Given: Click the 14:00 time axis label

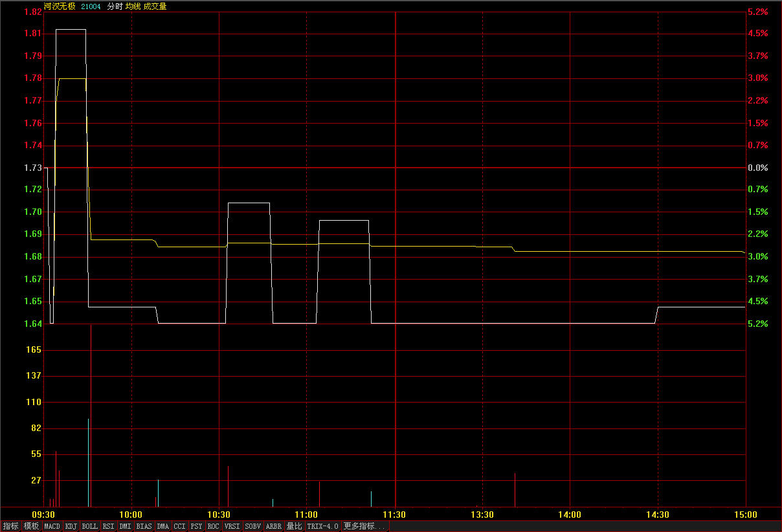Looking at the screenshot, I should [x=570, y=515].
